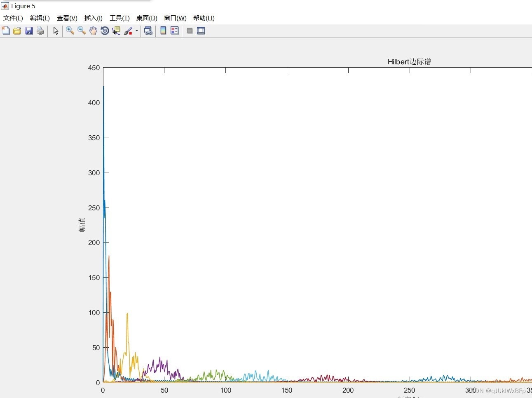This screenshot has height=398, width=532.
Task: Hide plot tools with toolbar icon
Action: point(190,31)
